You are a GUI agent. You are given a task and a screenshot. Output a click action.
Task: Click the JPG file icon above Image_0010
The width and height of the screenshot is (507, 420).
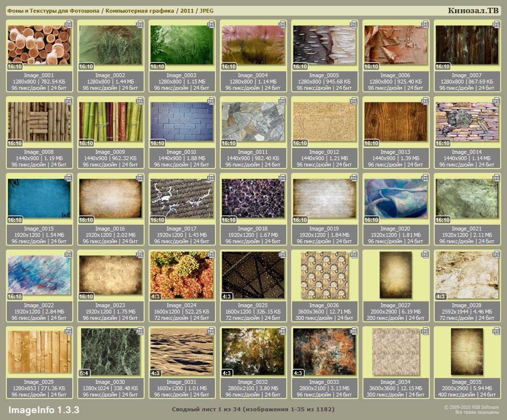click(211, 100)
